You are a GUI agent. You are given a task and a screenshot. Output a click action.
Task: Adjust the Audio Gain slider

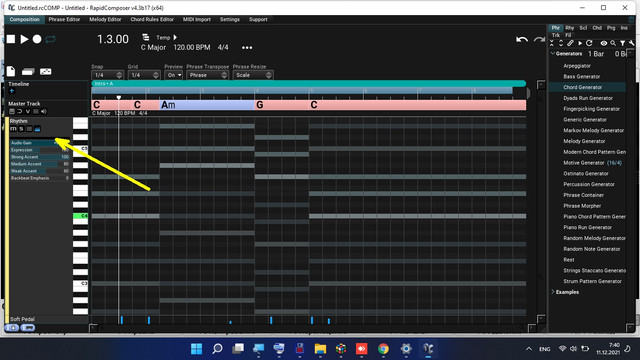click(40, 143)
